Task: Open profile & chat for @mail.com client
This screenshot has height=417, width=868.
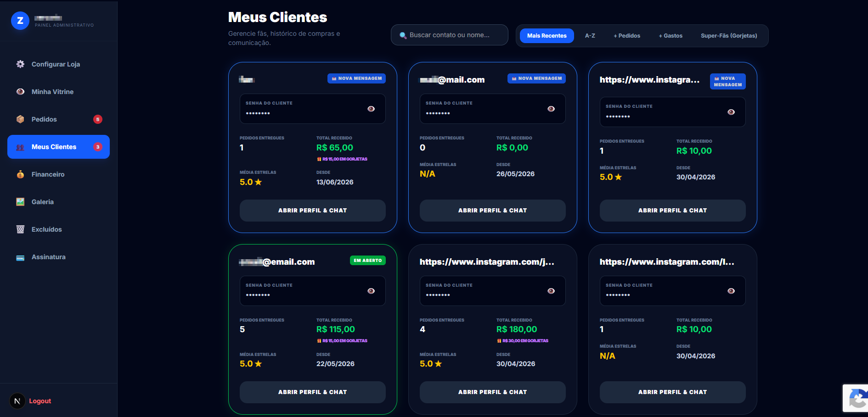Action: (493, 211)
